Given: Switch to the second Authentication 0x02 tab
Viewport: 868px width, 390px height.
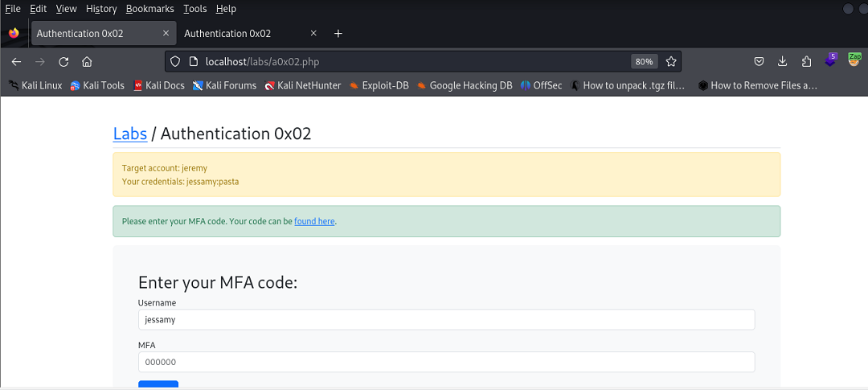Looking at the screenshot, I should (x=252, y=33).
